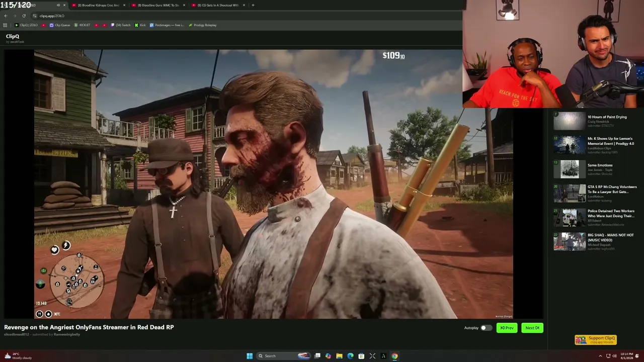This screenshot has height=362, width=644.
Task: Open the Mr.Chang lawyer clip thumbnail
Action: [570, 193]
